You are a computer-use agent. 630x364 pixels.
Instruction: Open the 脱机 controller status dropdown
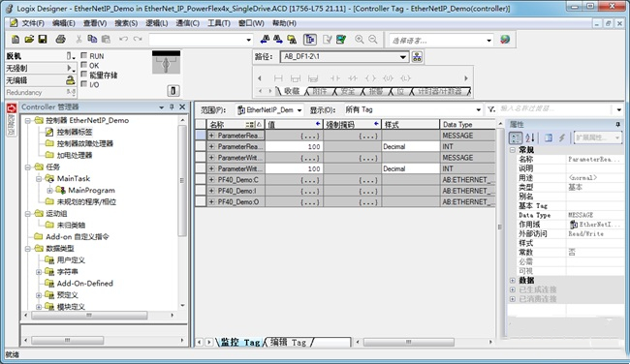(x=71, y=56)
